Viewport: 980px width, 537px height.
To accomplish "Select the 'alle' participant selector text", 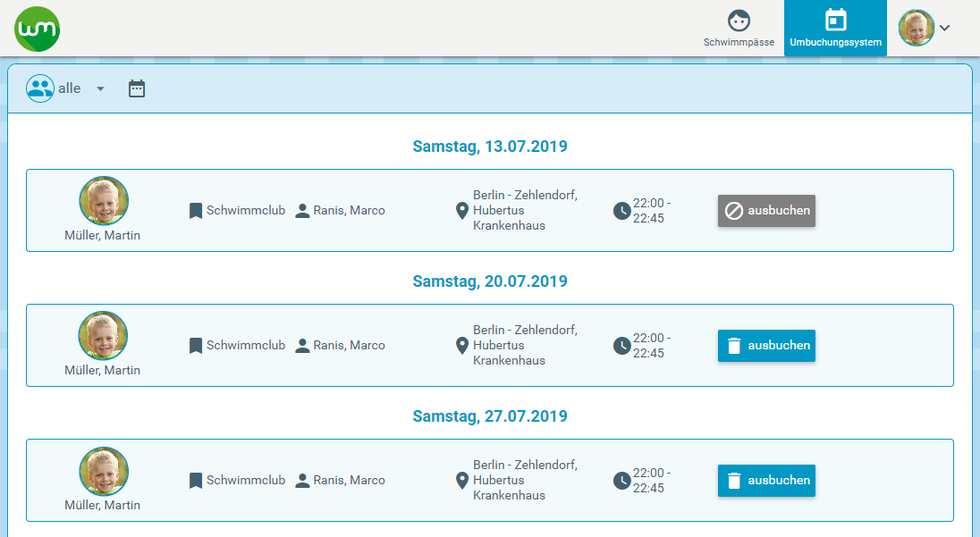I will tap(70, 88).
